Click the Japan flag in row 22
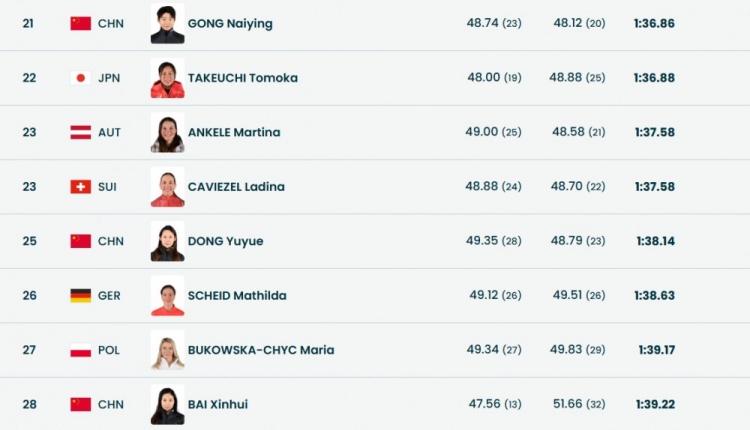This screenshot has width=750, height=430. pyautogui.click(x=80, y=78)
